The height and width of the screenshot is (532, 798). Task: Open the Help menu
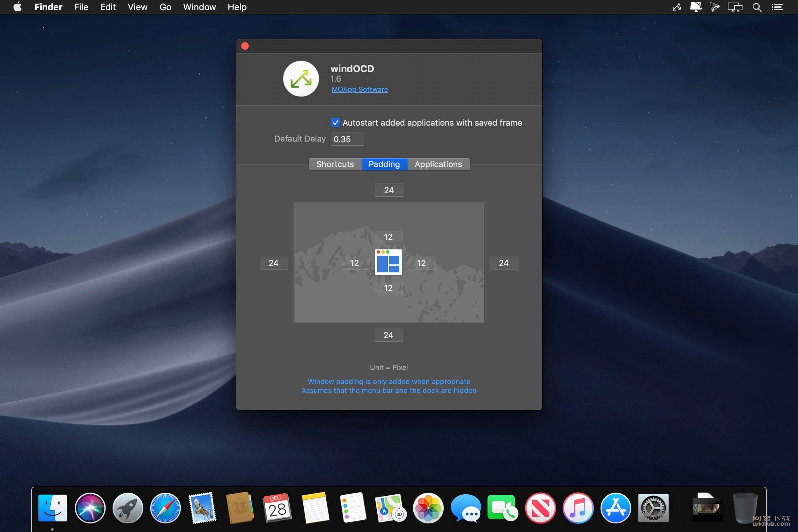[237, 7]
